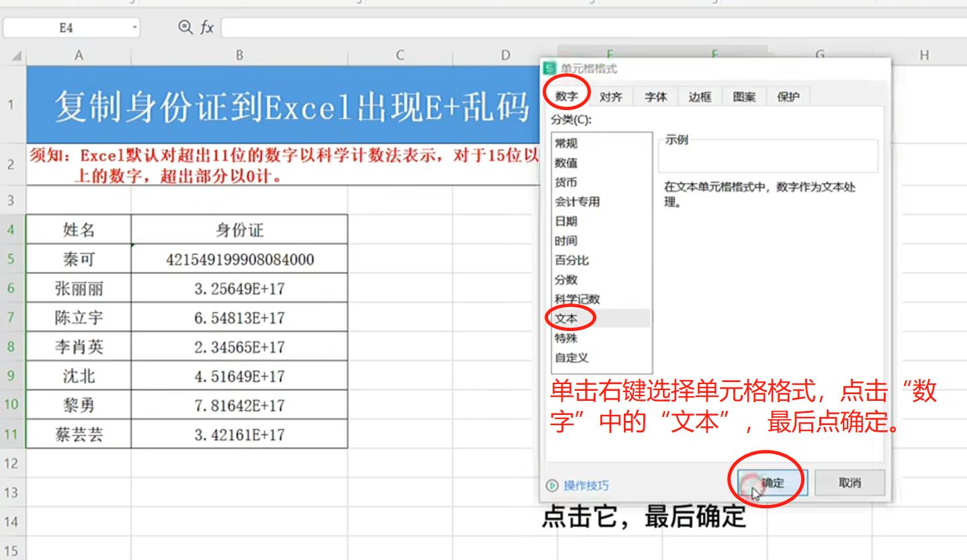The image size is (967, 560).
Task: Select column C header
Action: click(400, 56)
